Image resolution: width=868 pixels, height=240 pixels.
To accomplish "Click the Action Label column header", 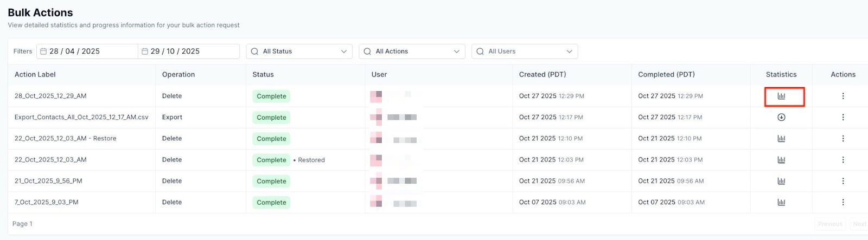I will coord(35,75).
